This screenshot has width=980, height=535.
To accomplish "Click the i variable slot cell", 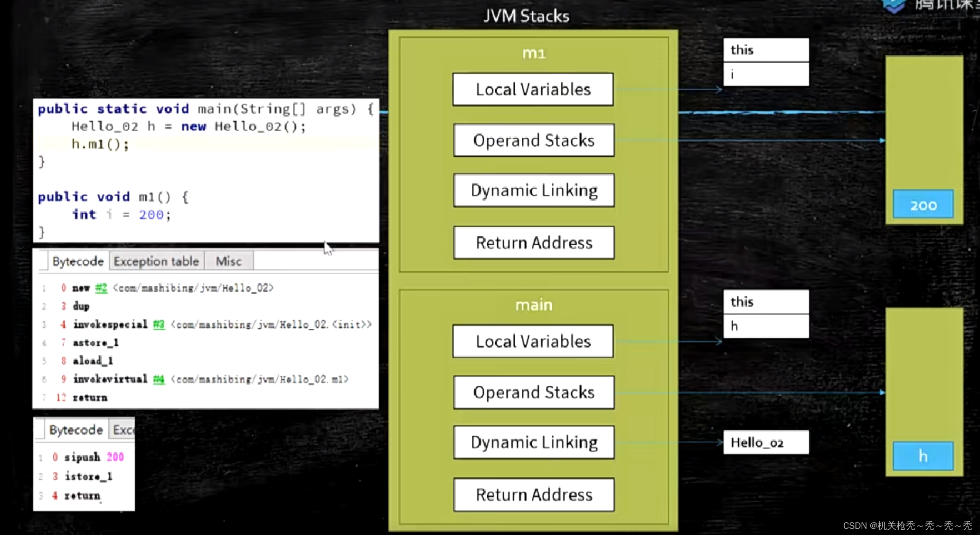I will pyautogui.click(x=765, y=75).
